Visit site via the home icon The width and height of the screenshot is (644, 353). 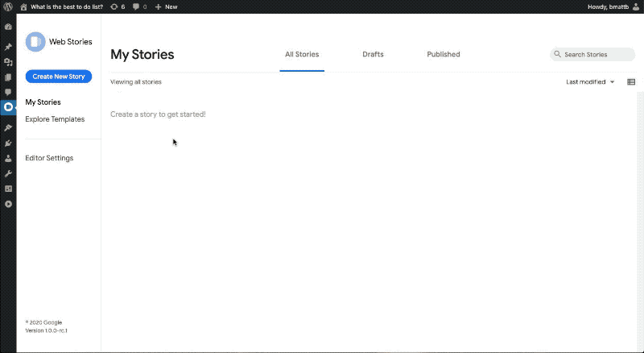(24, 6)
